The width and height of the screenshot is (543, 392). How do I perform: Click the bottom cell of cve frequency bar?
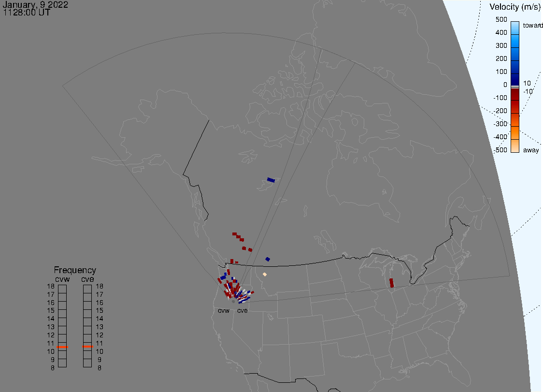click(x=87, y=363)
